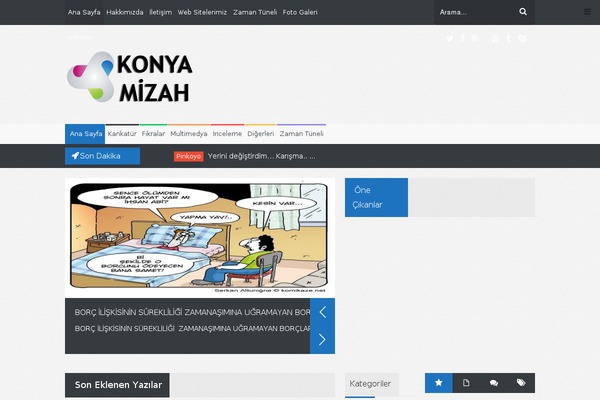Select Ana Sayfa in main menu
Screen dimensions: 600x400
[x=85, y=134]
